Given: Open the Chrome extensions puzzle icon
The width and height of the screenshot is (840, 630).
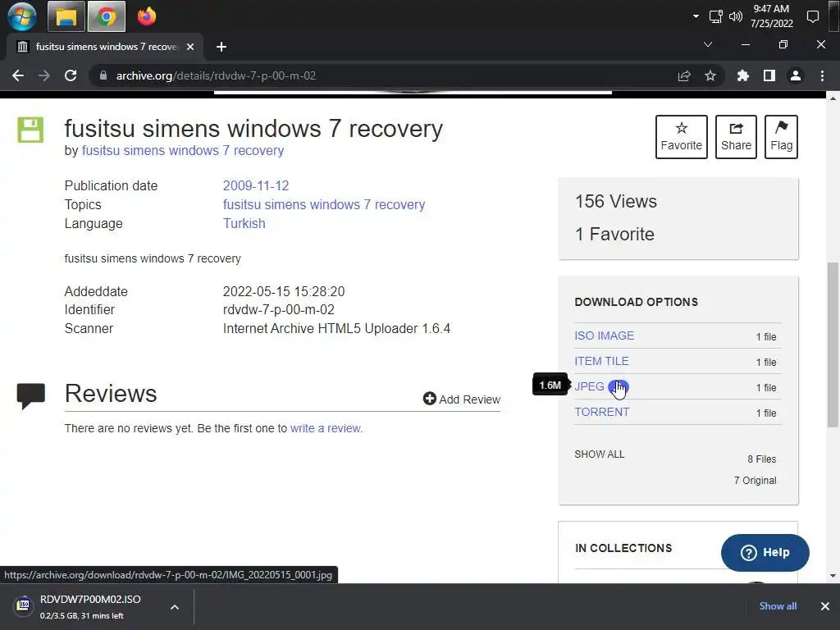Looking at the screenshot, I should click(x=742, y=76).
